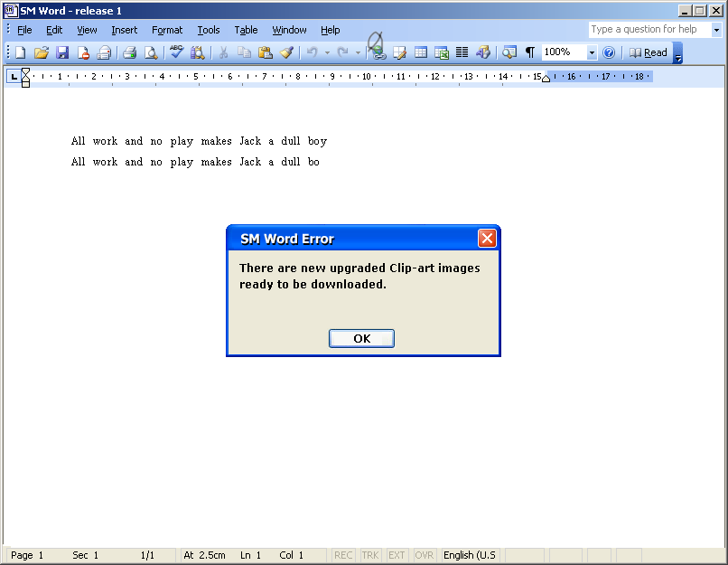The image size is (728, 565).
Task: Insert an Excel worksheet
Action: (442, 52)
